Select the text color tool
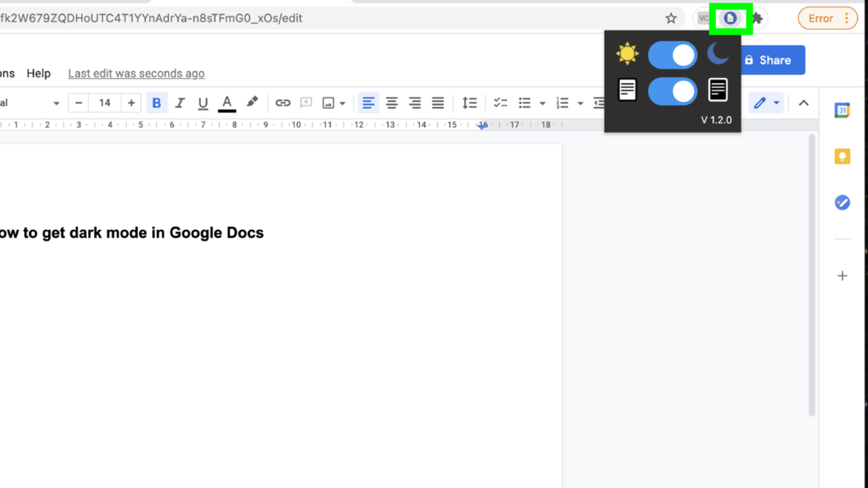The height and width of the screenshot is (488, 868). pyautogui.click(x=226, y=103)
